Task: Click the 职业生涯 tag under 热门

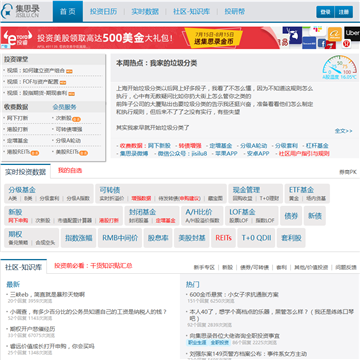Action: click(197, 343)
